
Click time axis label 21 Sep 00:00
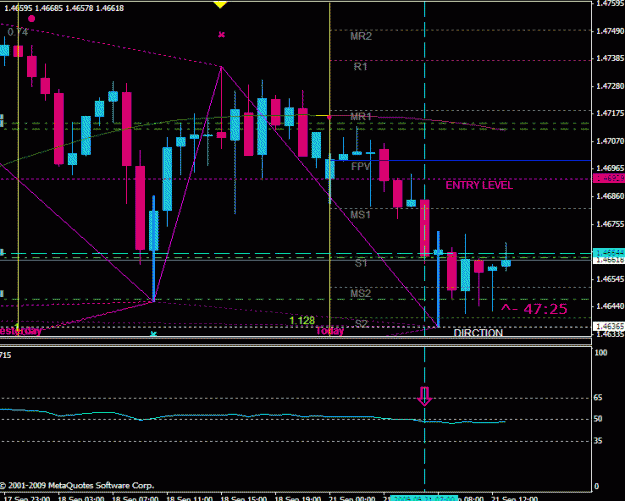point(352,498)
